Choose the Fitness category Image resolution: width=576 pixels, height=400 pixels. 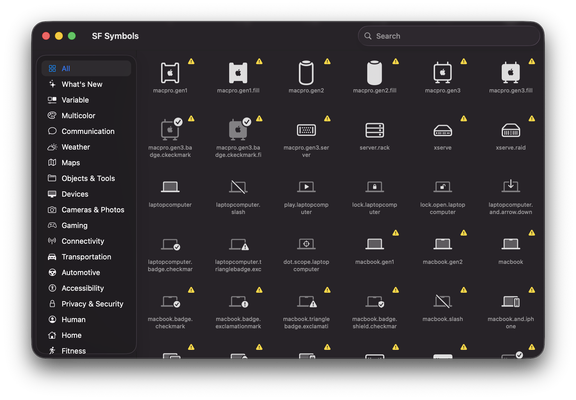tap(86, 351)
